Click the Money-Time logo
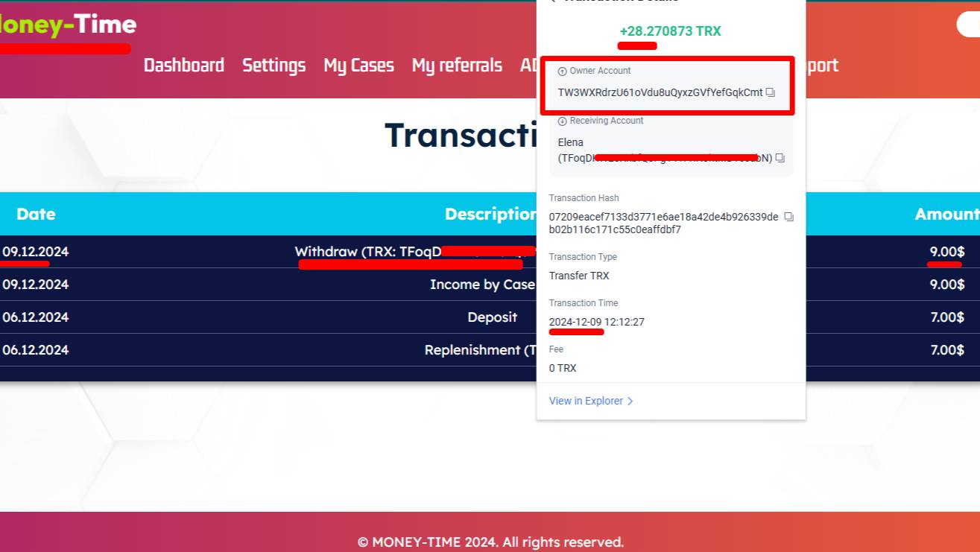 tap(68, 25)
